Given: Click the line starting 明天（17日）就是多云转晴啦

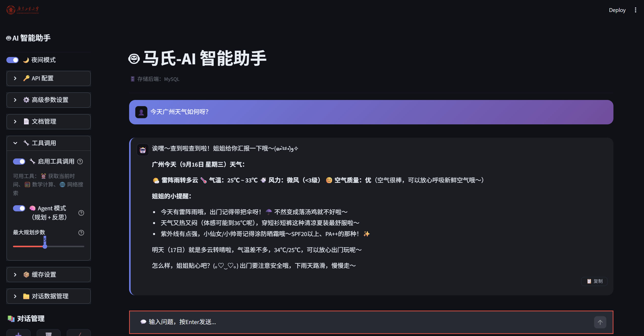Looking at the screenshot, I should point(257,250).
